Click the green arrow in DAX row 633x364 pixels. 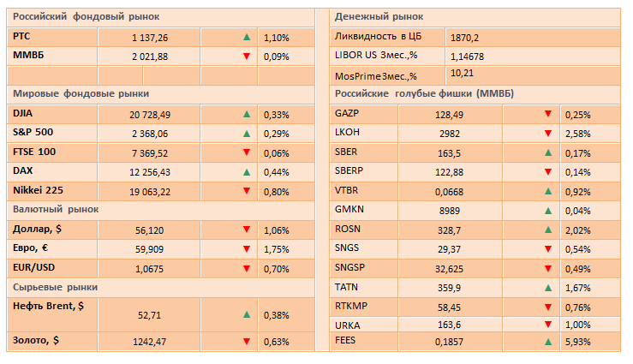click(x=246, y=171)
